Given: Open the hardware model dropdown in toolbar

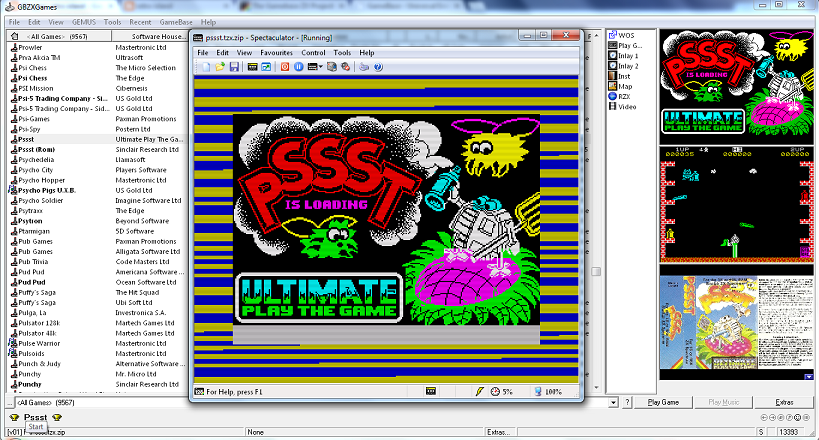Looking at the screenshot, I should (315, 67).
